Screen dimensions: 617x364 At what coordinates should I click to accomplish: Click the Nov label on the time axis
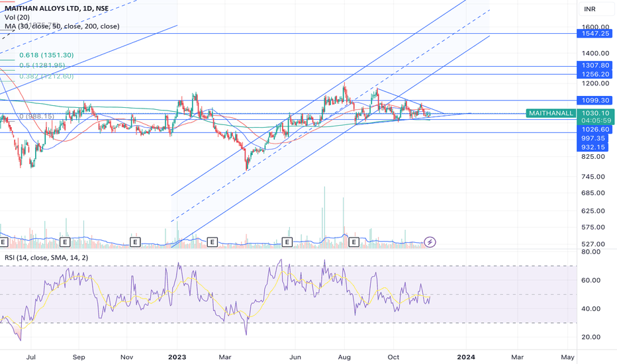click(126, 357)
